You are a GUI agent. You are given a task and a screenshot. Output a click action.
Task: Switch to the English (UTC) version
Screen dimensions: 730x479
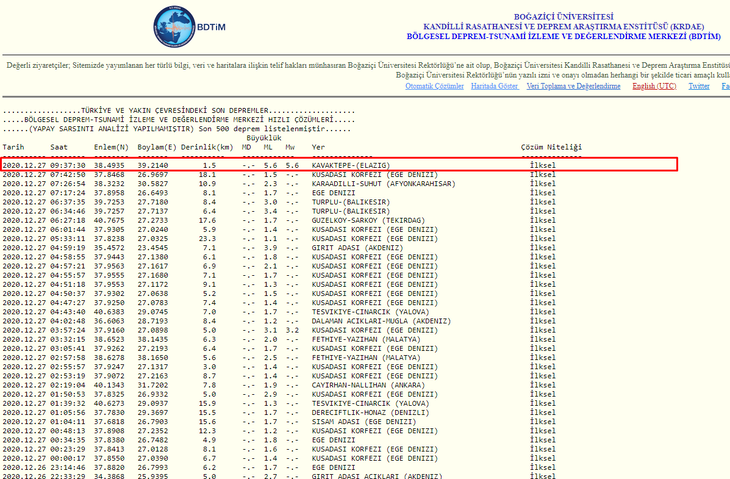[x=654, y=86]
